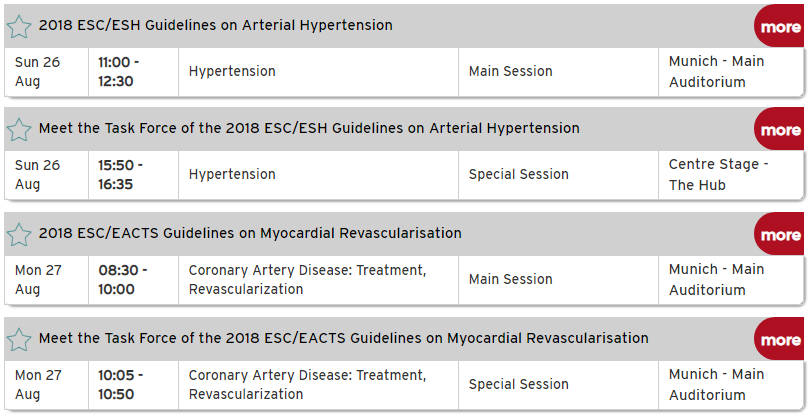Select 'Main Session' type in the Mon 27 Aug row
This screenshot has height=415, width=809.
[510, 279]
